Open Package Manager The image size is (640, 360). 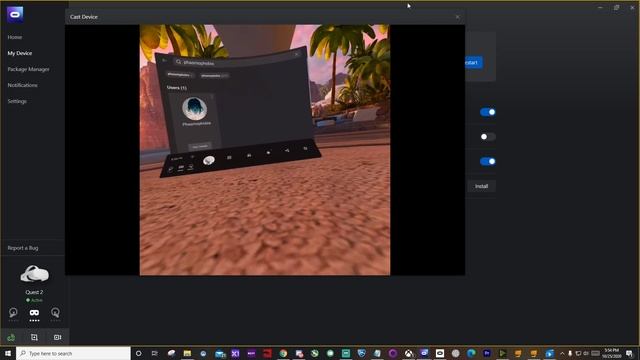click(28, 69)
